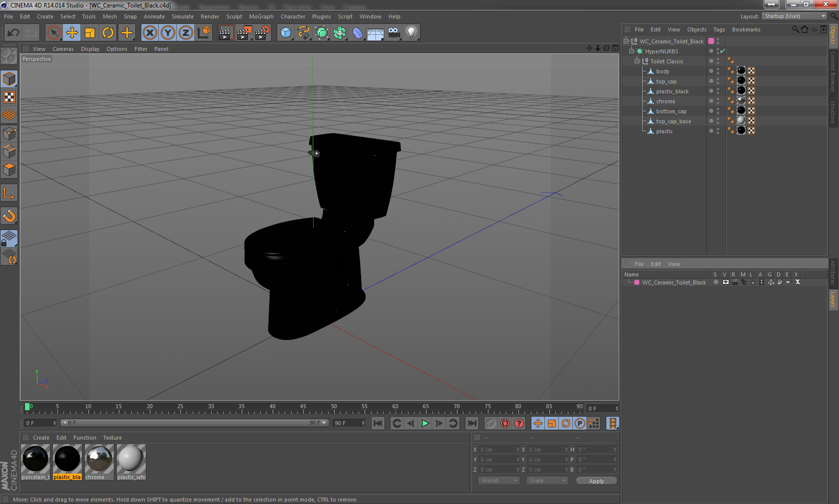The width and height of the screenshot is (839, 504).
Task: Select the top_cap object
Action: pyautogui.click(x=666, y=81)
